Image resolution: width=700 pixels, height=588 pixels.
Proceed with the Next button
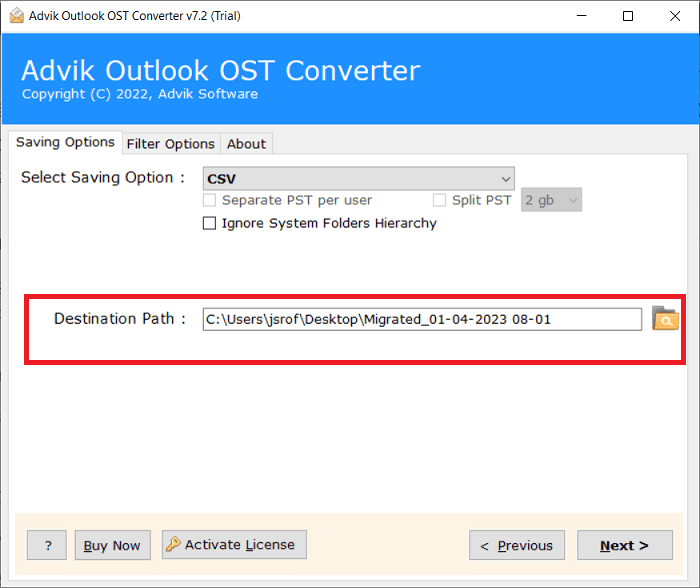pyautogui.click(x=625, y=545)
